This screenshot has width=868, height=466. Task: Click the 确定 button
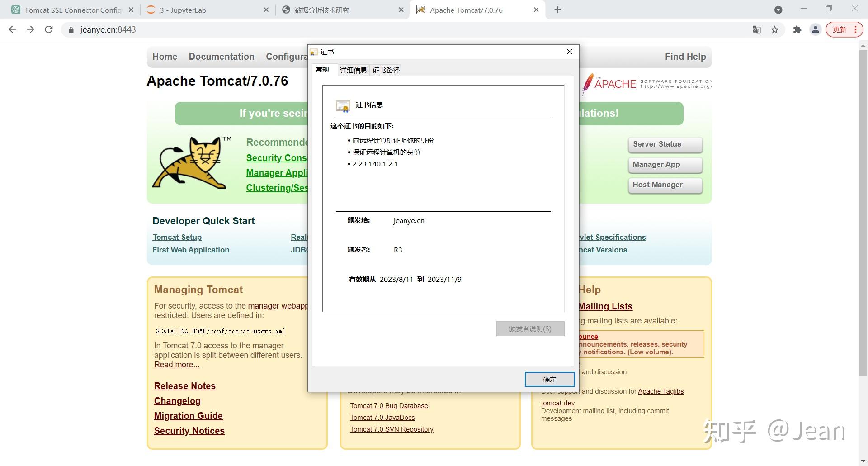550,379
